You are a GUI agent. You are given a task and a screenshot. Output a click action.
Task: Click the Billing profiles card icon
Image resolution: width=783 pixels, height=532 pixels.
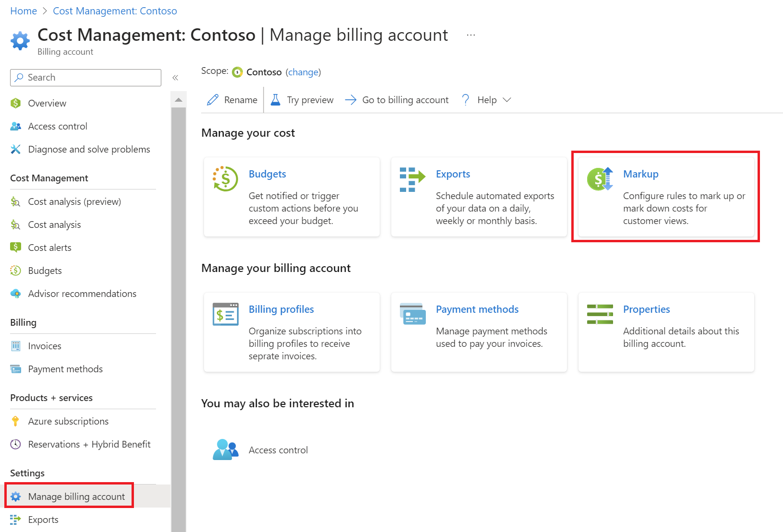pyautogui.click(x=225, y=314)
